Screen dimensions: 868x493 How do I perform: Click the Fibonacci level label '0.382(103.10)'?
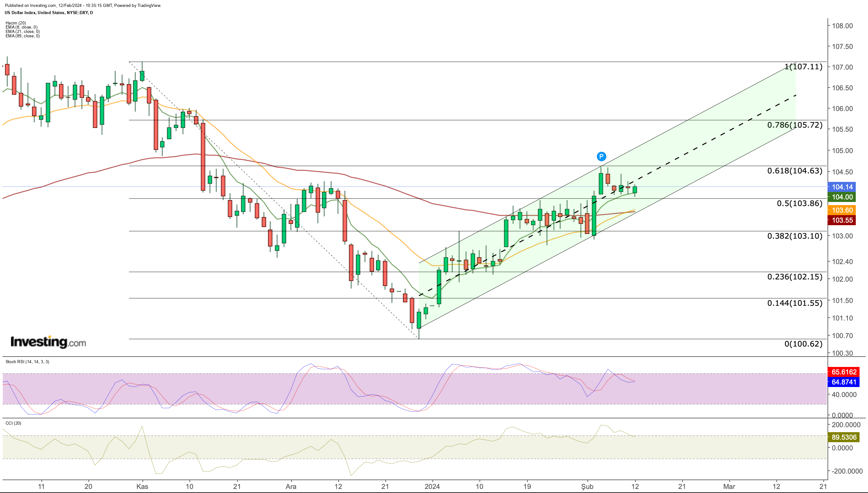795,236
